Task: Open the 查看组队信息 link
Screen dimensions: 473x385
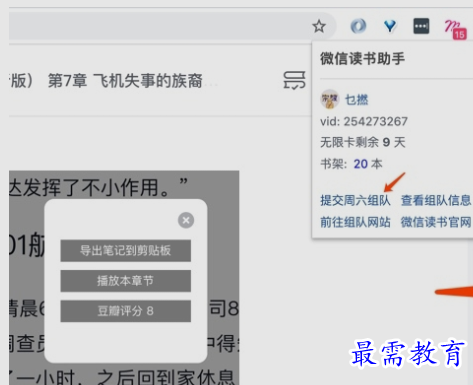Action: pyautogui.click(x=436, y=200)
